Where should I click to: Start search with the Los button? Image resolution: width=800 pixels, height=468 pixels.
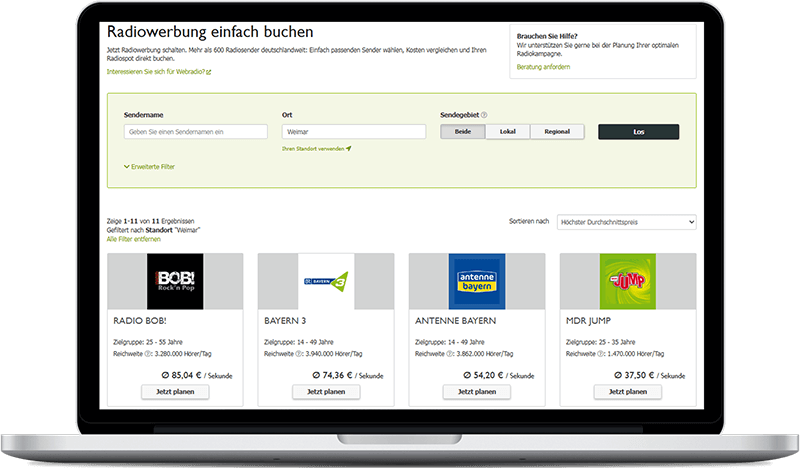point(638,132)
